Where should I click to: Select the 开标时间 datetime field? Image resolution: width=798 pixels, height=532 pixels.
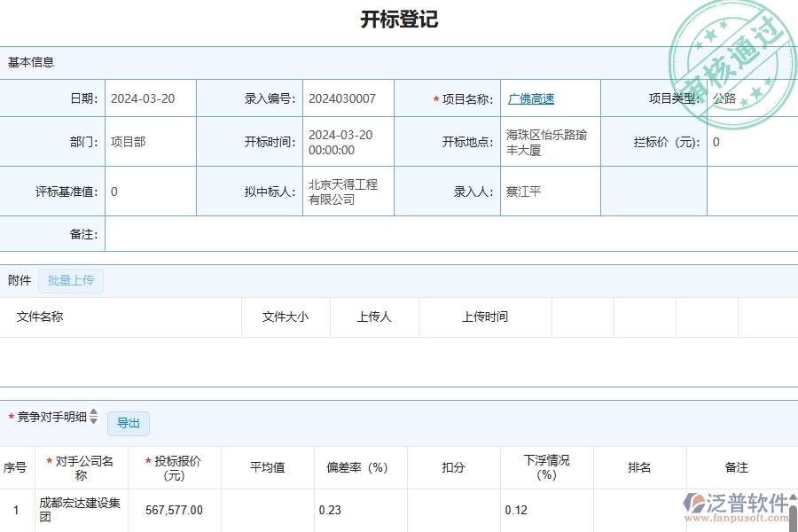tap(346, 142)
